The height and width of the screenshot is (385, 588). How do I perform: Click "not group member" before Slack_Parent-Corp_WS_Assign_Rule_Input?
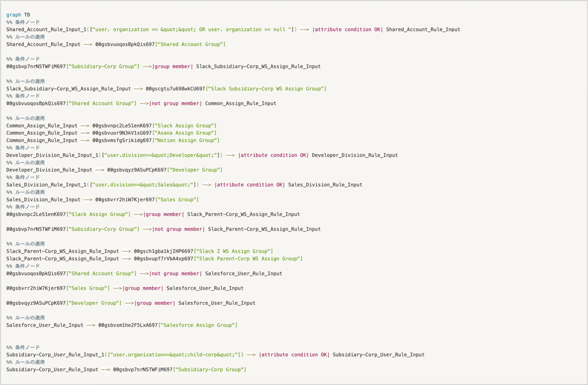[179, 229]
